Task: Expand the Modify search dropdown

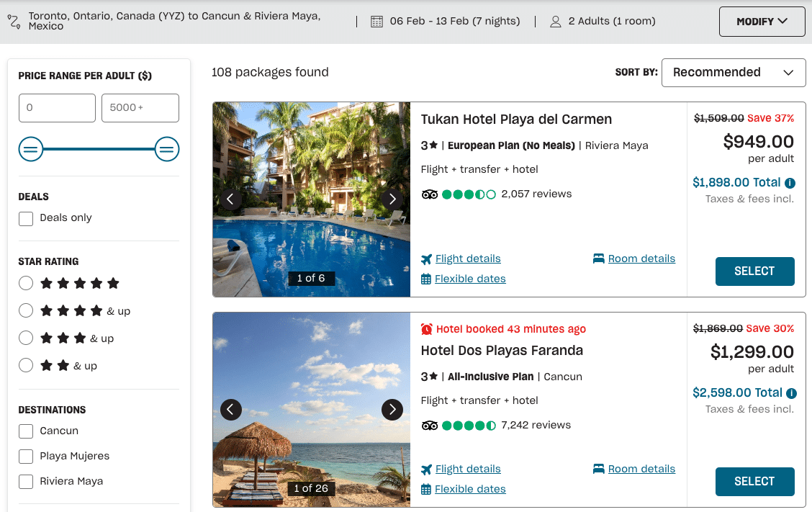Action: click(x=762, y=22)
